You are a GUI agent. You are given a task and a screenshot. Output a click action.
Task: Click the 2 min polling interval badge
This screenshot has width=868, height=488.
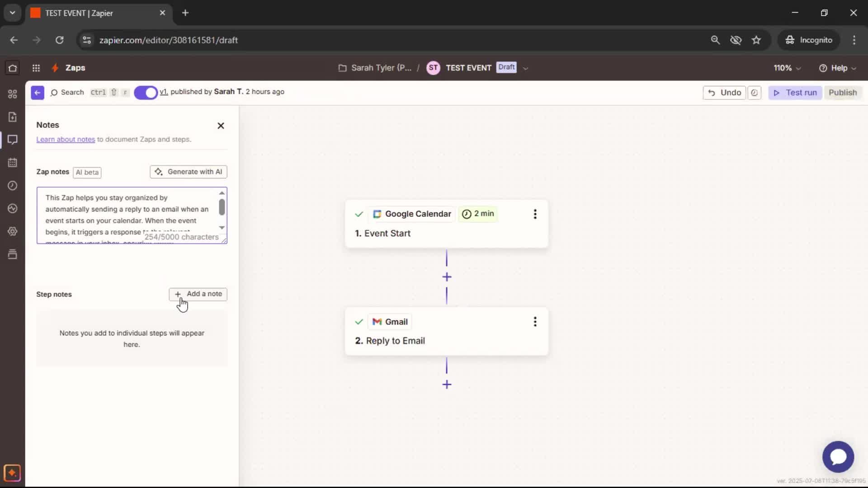pyautogui.click(x=478, y=214)
